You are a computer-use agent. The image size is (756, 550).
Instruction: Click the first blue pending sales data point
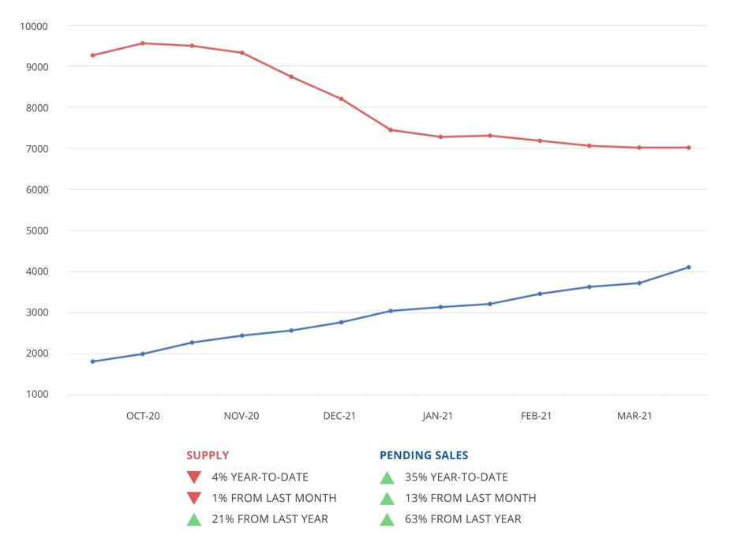(92, 361)
